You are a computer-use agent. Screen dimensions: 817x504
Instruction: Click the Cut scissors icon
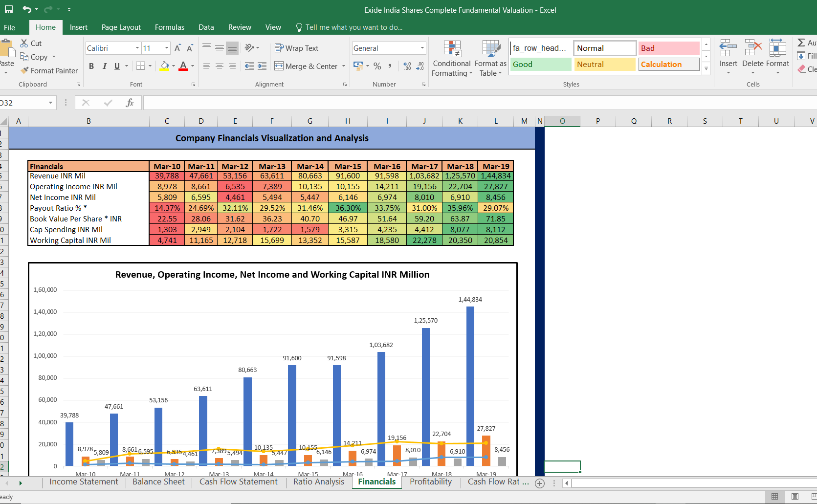click(24, 43)
